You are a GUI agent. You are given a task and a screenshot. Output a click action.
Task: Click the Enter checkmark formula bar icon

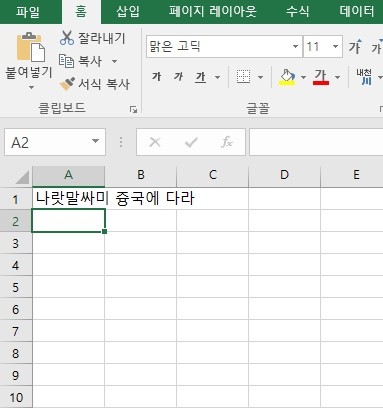point(191,142)
